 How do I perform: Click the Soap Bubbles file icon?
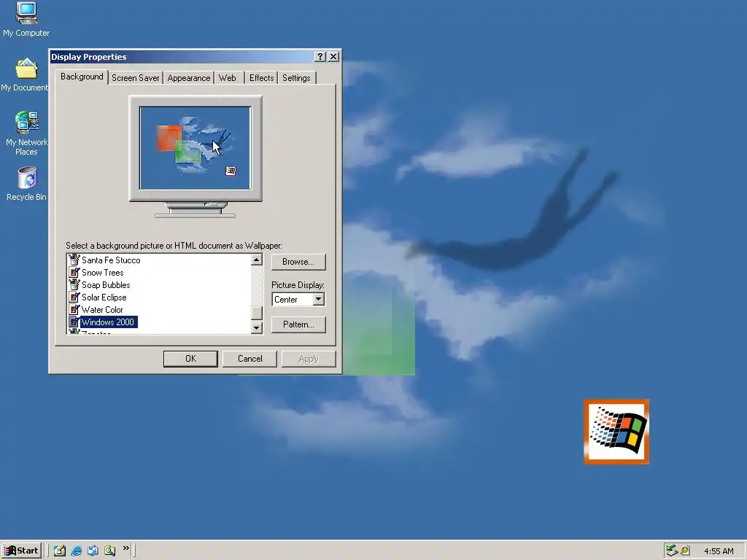(x=74, y=284)
